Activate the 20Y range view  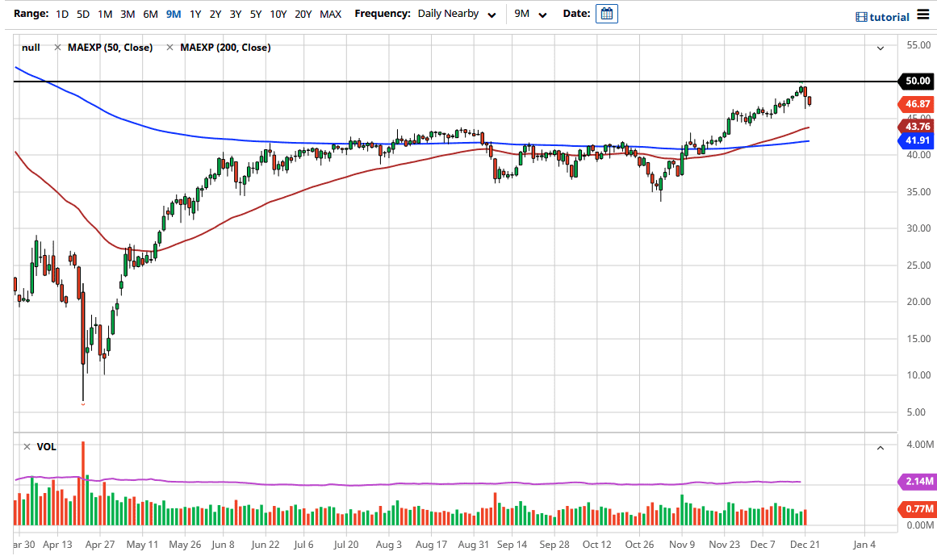coord(303,13)
